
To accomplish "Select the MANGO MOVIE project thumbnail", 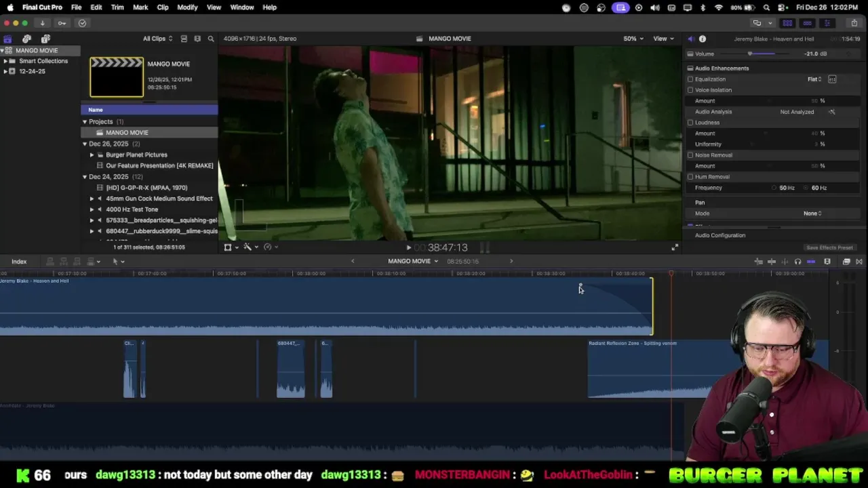I will point(117,77).
